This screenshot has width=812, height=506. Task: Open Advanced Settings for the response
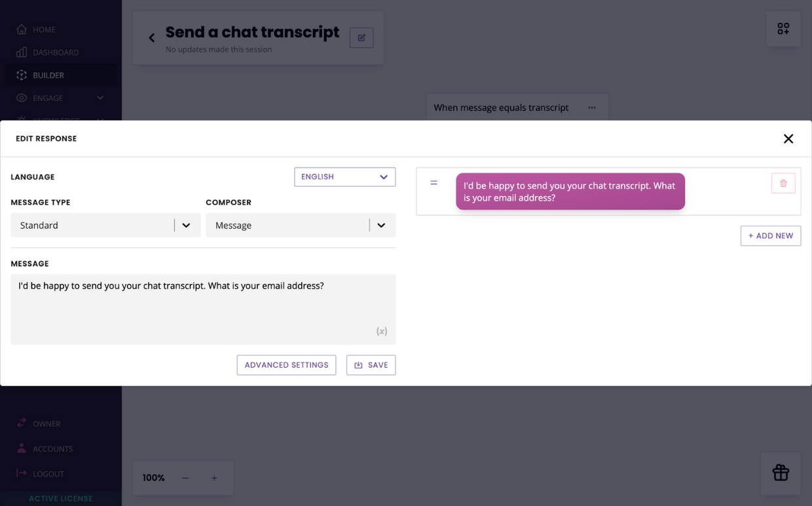[286, 365]
